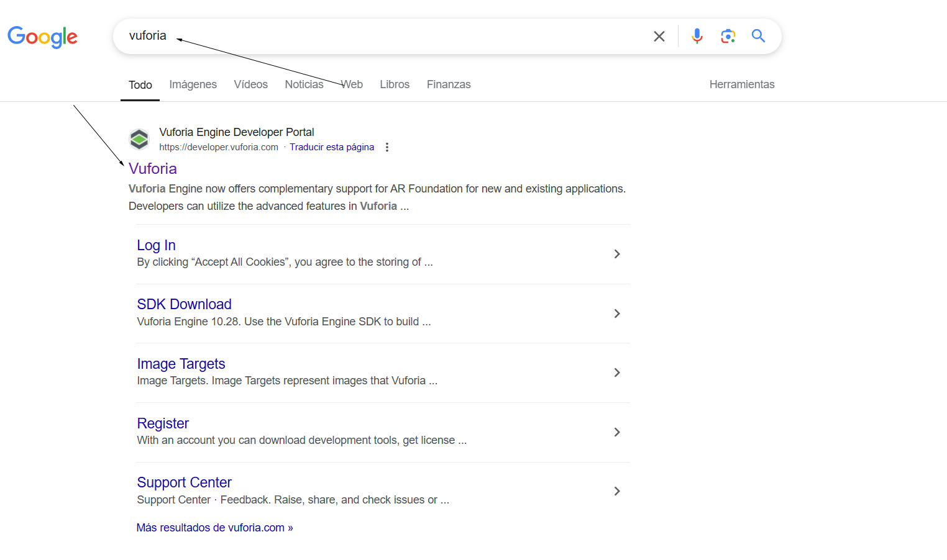The image size is (947, 560).
Task: Open the Herramientas search tools
Action: click(x=741, y=84)
